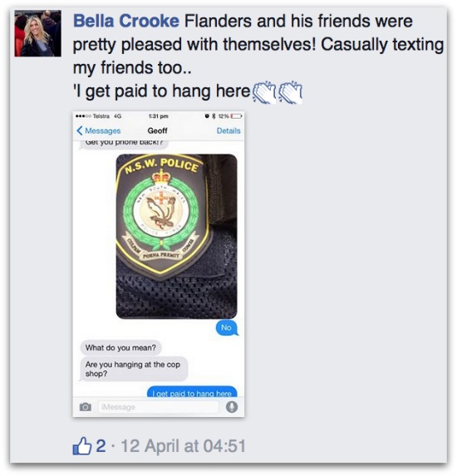Open the N.S.W. Police badge photo

click(176, 237)
